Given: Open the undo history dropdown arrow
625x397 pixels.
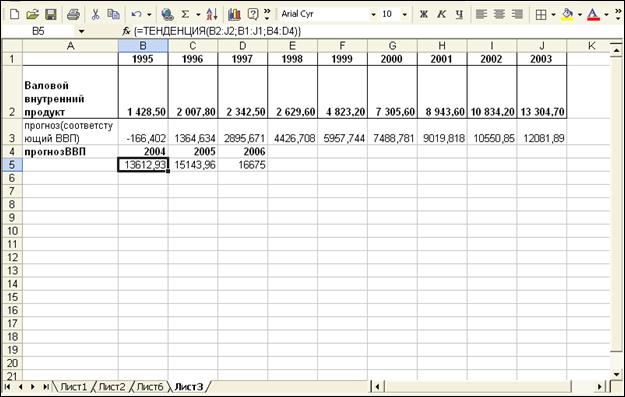Looking at the screenshot, I should point(149,15).
